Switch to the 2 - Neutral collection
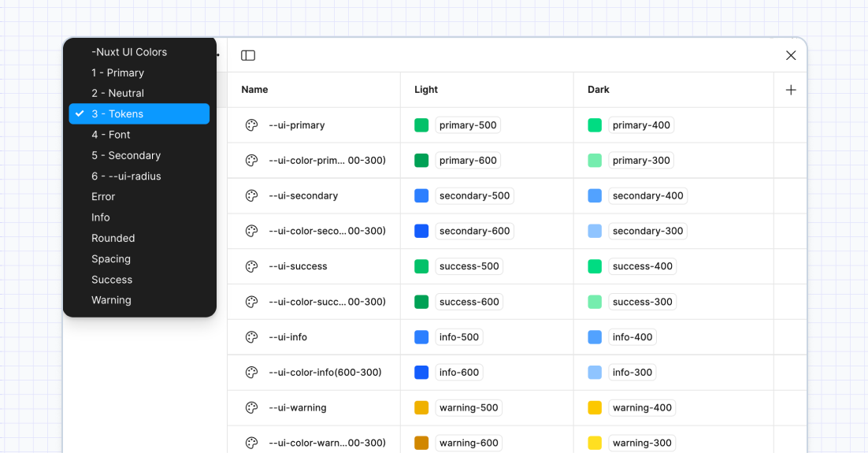868x453 pixels. (117, 93)
